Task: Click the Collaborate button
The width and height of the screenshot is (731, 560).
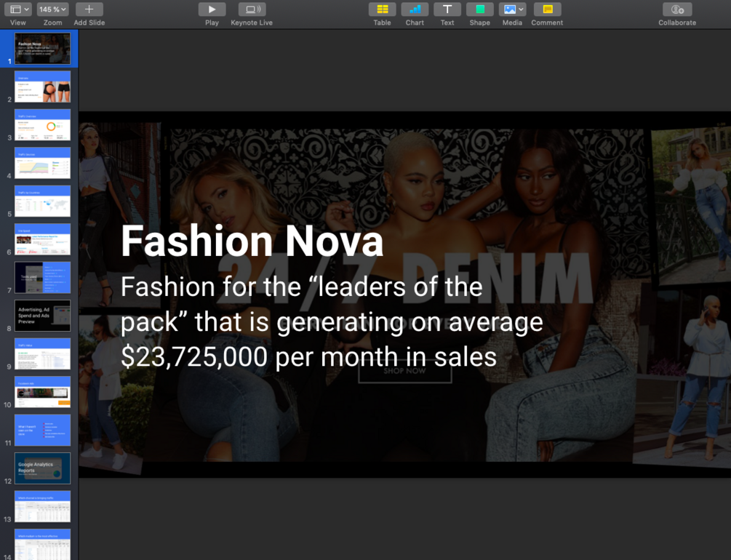Action: click(677, 9)
